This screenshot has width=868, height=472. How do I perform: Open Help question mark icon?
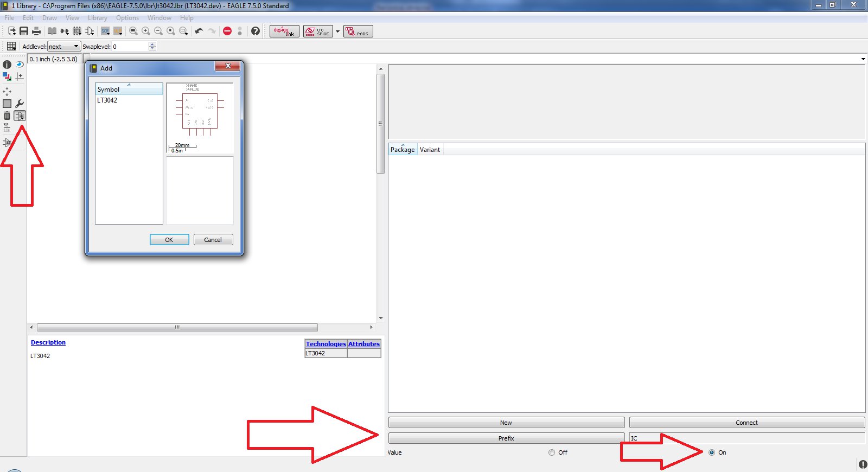[x=256, y=31]
